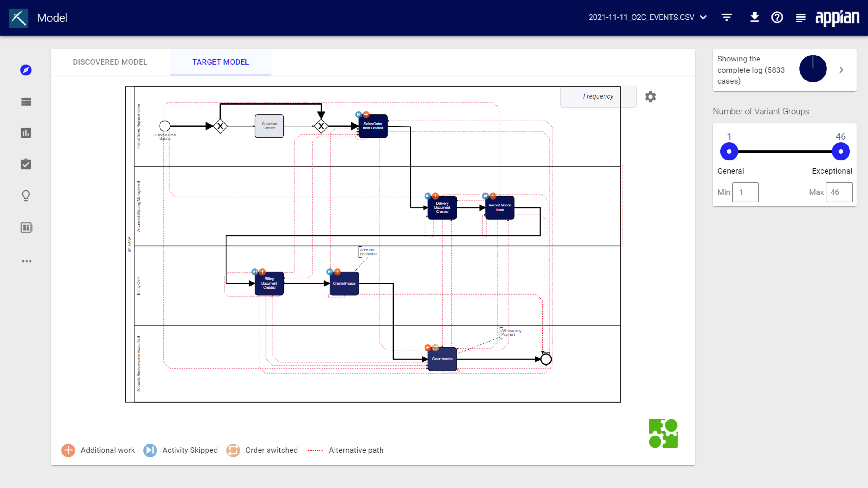The width and height of the screenshot is (868, 488).
Task: Click the first exclusive gateway diamond
Action: coord(220,126)
